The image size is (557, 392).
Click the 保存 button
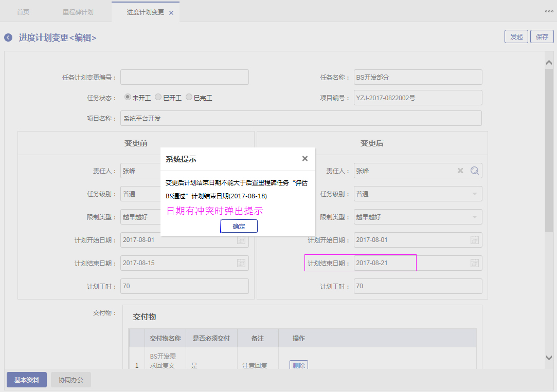tap(542, 36)
